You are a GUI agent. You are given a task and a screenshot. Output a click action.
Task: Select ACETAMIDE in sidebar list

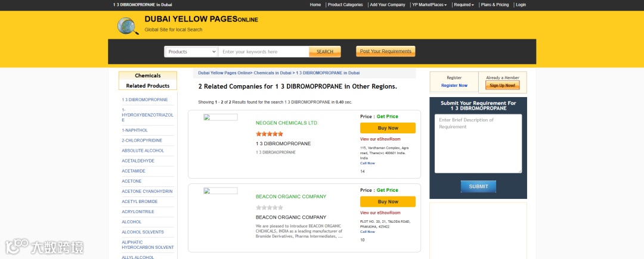(x=134, y=171)
